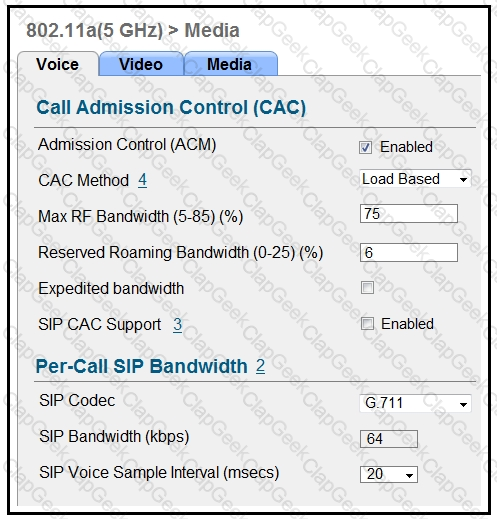Open footnote 2 next to Per-Call SIP Bandwidth
Screen dimensions: 497x519
(260, 366)
